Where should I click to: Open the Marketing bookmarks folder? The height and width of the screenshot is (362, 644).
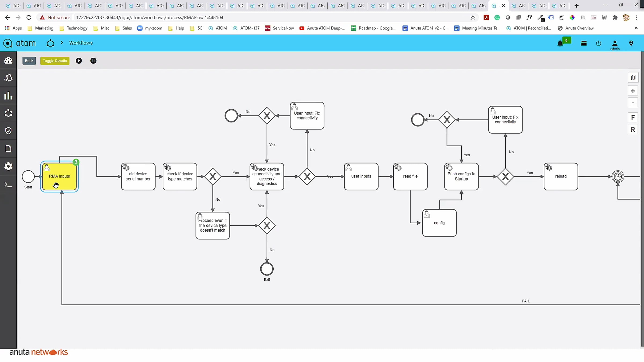point(41,28)
